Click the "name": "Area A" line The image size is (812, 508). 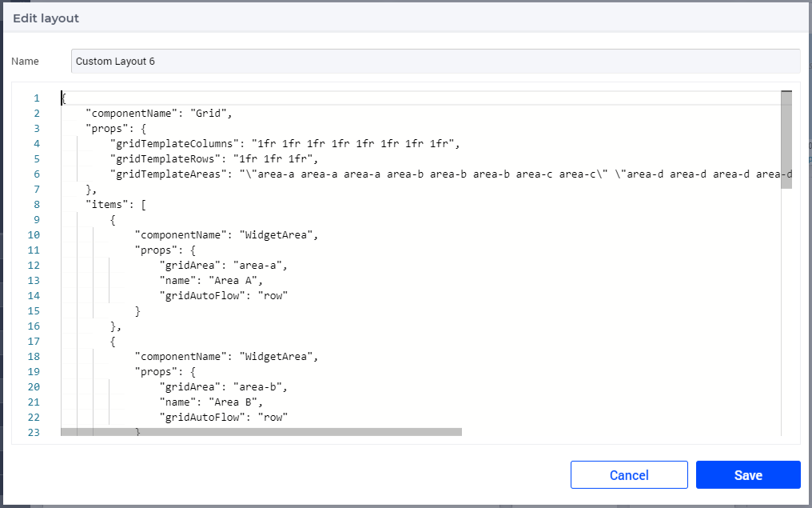pos(211,281)
